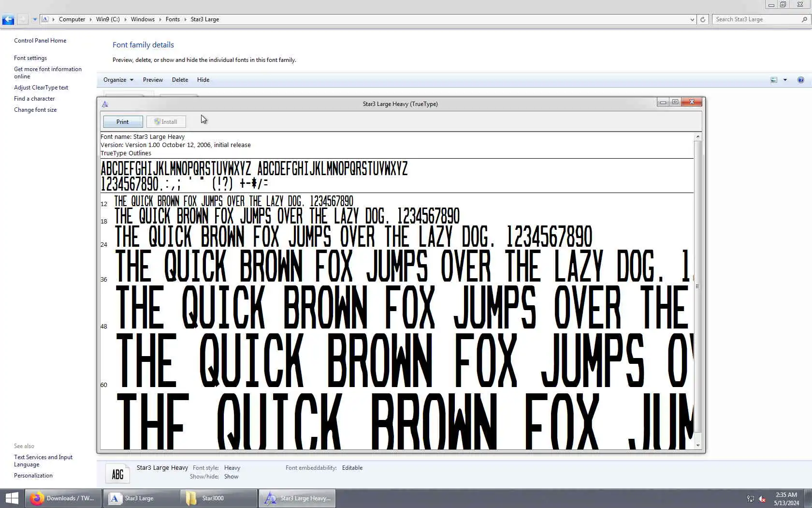Open the address bar history dropdown
Viewport: 812px width, 508px height.
[692, 20]
